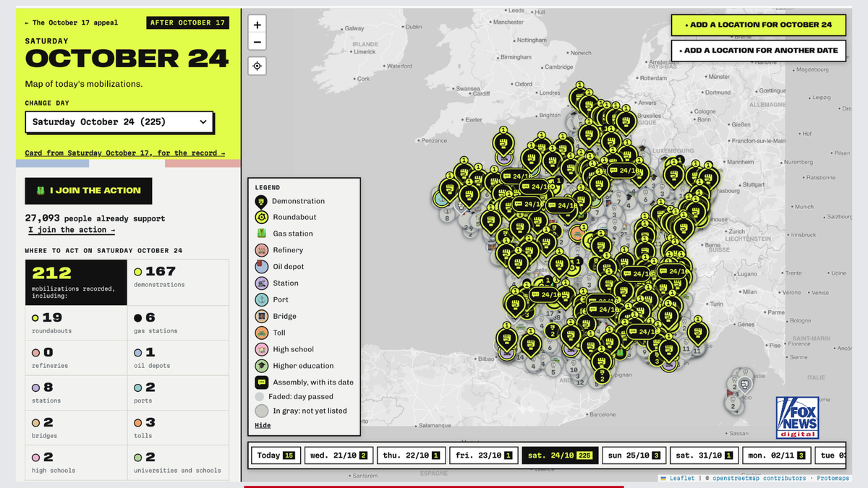Click the Gas station legend icon

click(261, 234)
